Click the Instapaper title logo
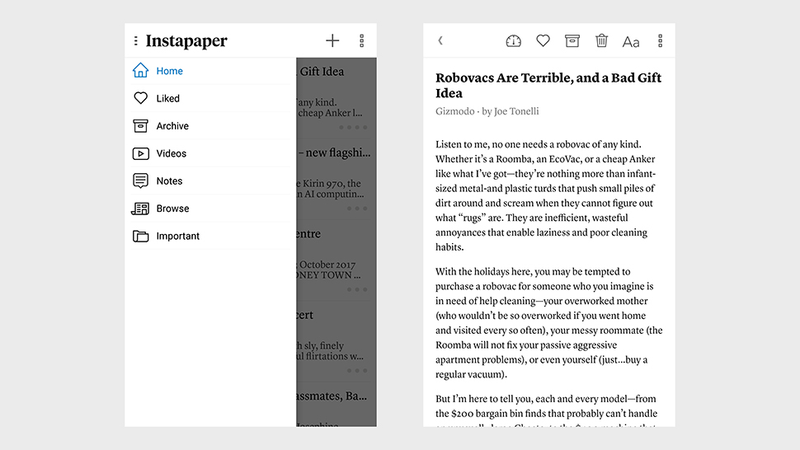Viewport: 800px width, 450px height. (x=186, y=41)
